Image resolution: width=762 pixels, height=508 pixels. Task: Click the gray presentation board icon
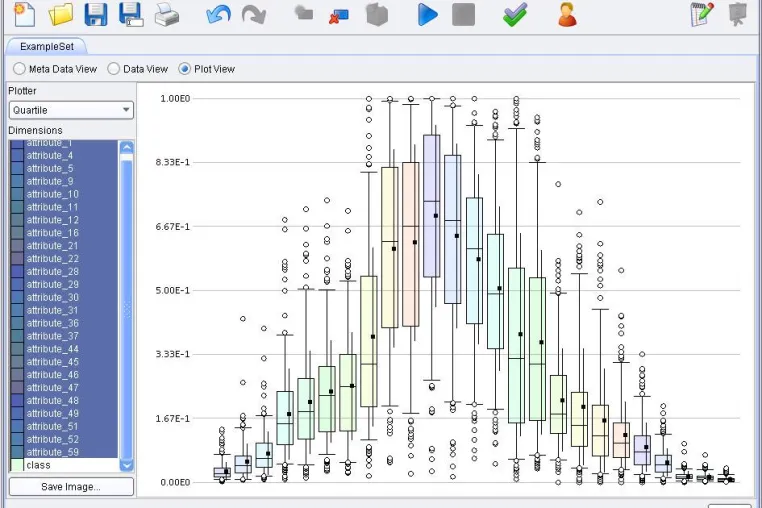[x=738, y=14]
